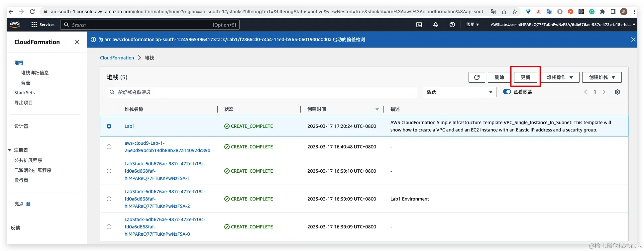Click the 更新 update button
The height and width of the screenshot is (251, 644).
[x=525, y=77]
